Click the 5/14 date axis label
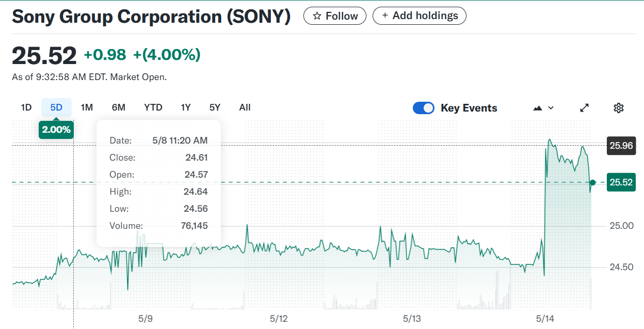Screen dimensions: 644x329 tap(545, 319)
